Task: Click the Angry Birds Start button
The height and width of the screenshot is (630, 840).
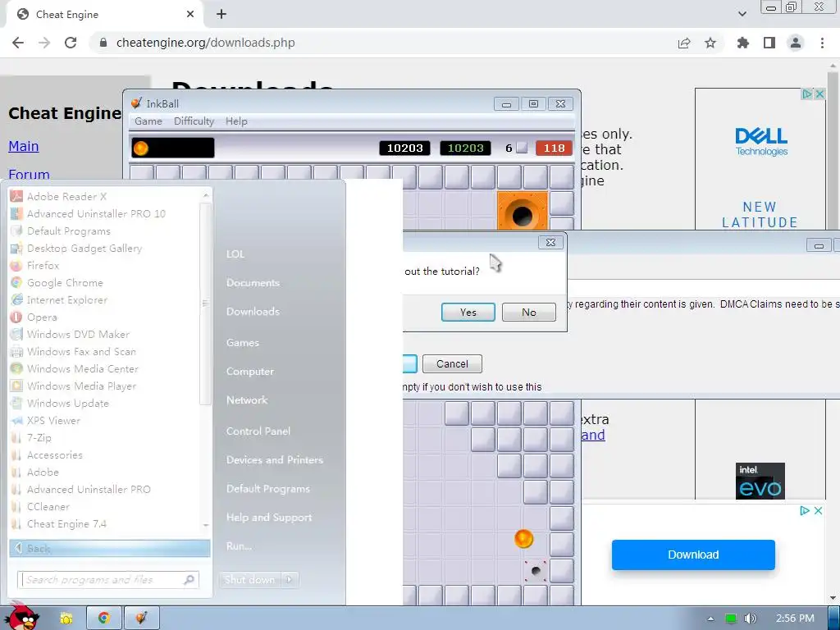Action: point(21,617)
